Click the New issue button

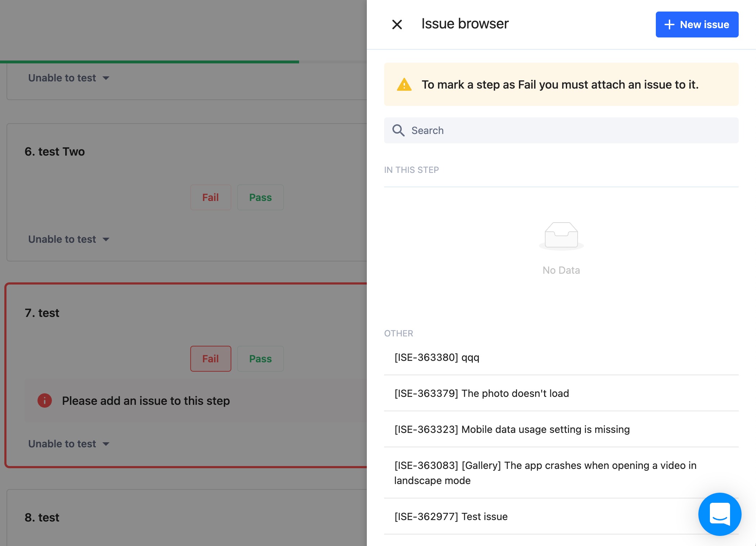(697, 24)
